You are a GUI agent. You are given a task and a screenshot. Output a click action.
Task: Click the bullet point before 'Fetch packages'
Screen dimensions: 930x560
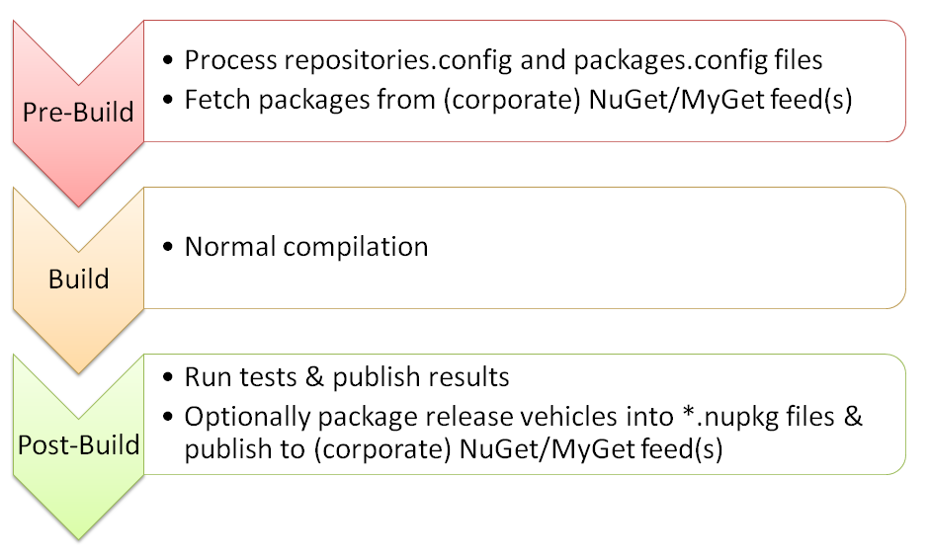168,100
